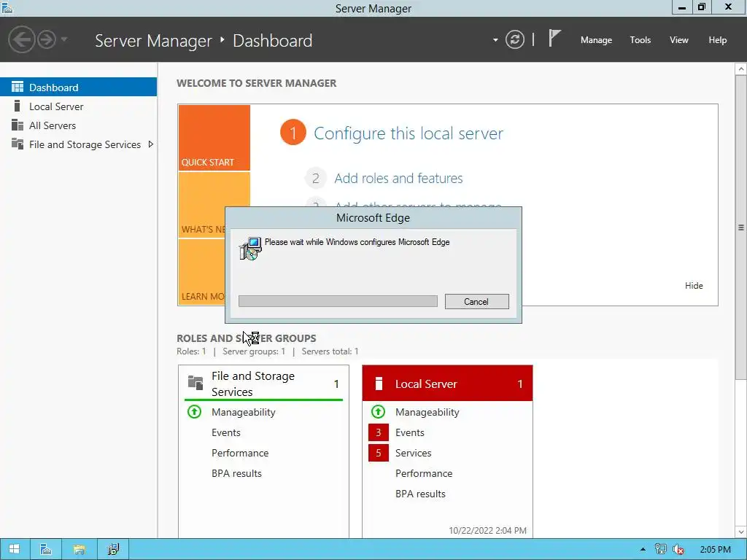This screenshot has width=747, height=560.
Task: Open Manageability under File and Storage Services
Action: tap(244, 412)
